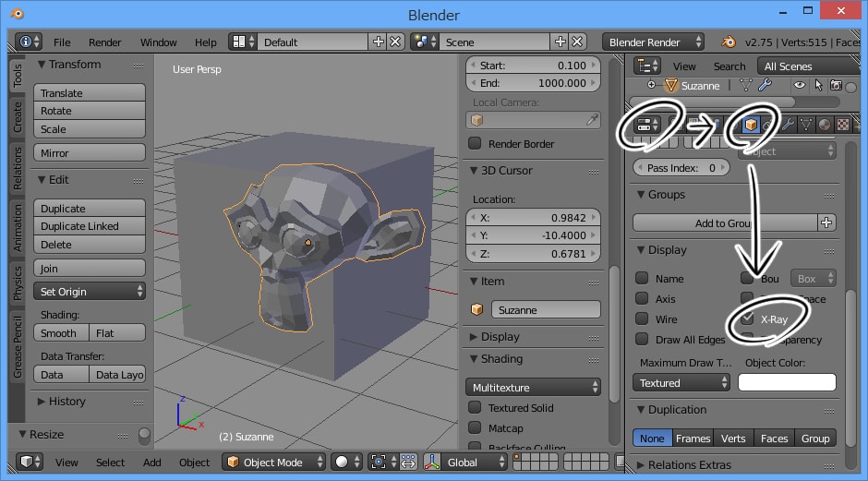The height and width of the screenshot is (481, 868).
Task: Expand the History panel
Action: (42, 402)
